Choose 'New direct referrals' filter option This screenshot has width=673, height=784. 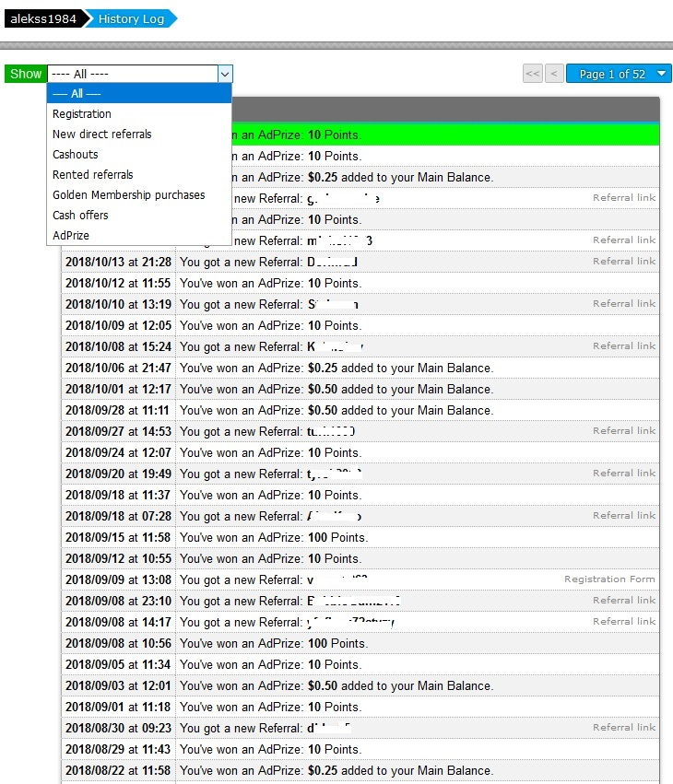click(x=101, y=135)
